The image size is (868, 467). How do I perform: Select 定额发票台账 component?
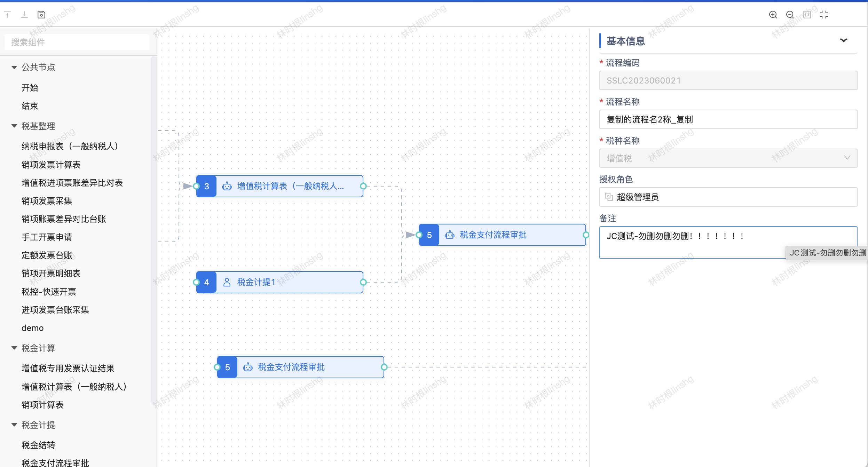(47, 255)
